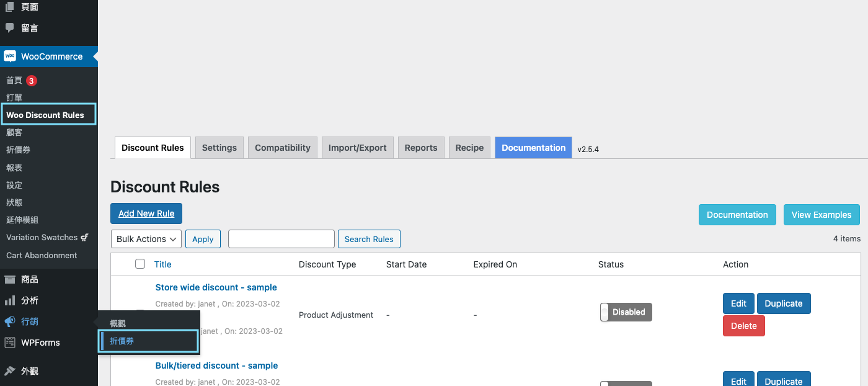Viewport: 868px width, 386px height.
Task: Click the Product Adjustment discount type cell
Action: [336, 315]
